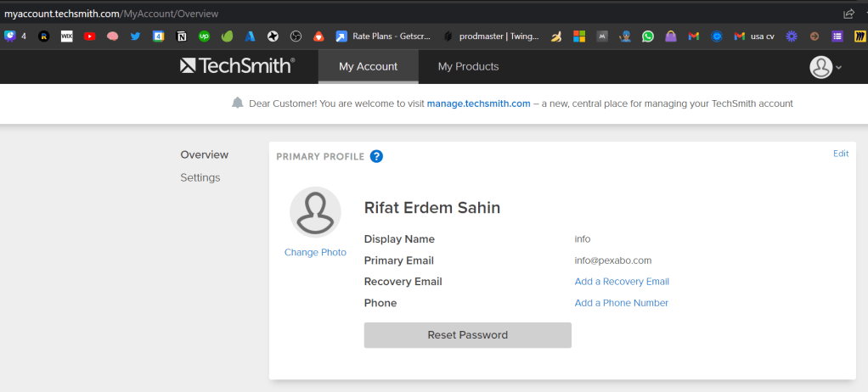Click the Change Photo link
The image size is (868, 392).
click(x=316, y=252)
